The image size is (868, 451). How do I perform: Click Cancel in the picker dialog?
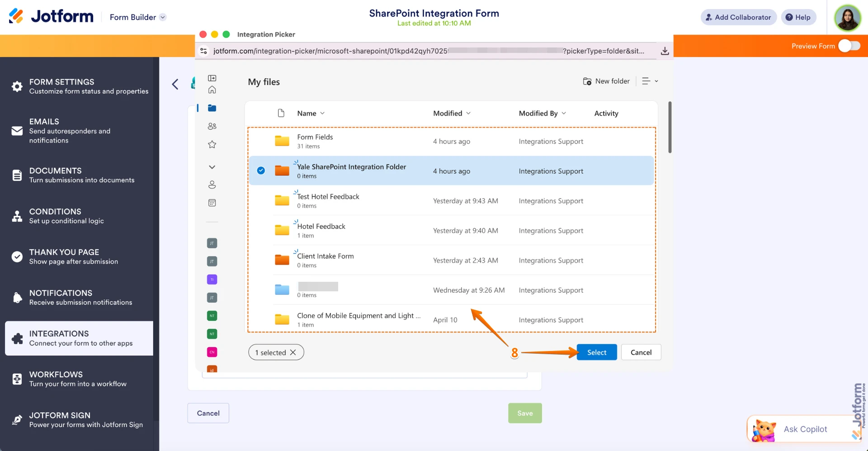click(x=641, y=352)
